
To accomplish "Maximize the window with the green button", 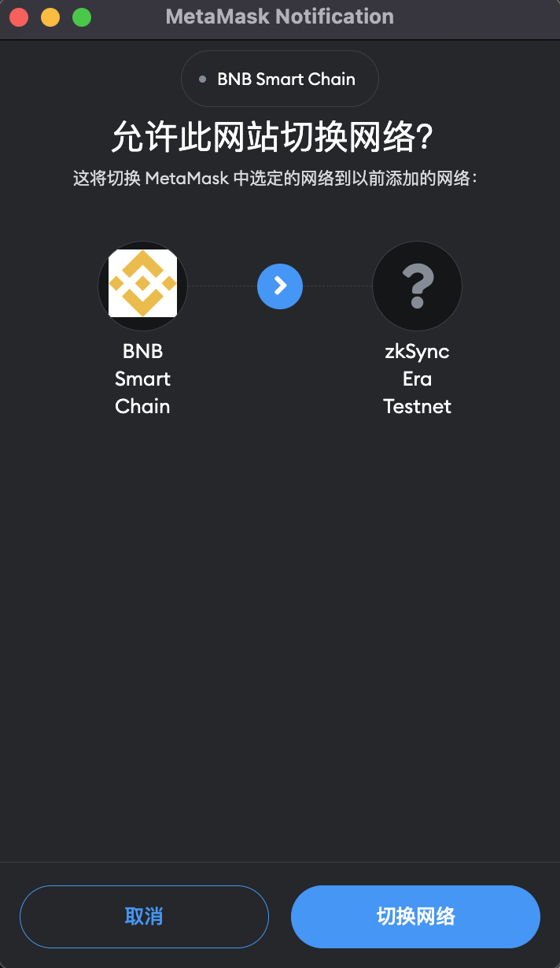I will pyautogui.click(x=82, y=17).
